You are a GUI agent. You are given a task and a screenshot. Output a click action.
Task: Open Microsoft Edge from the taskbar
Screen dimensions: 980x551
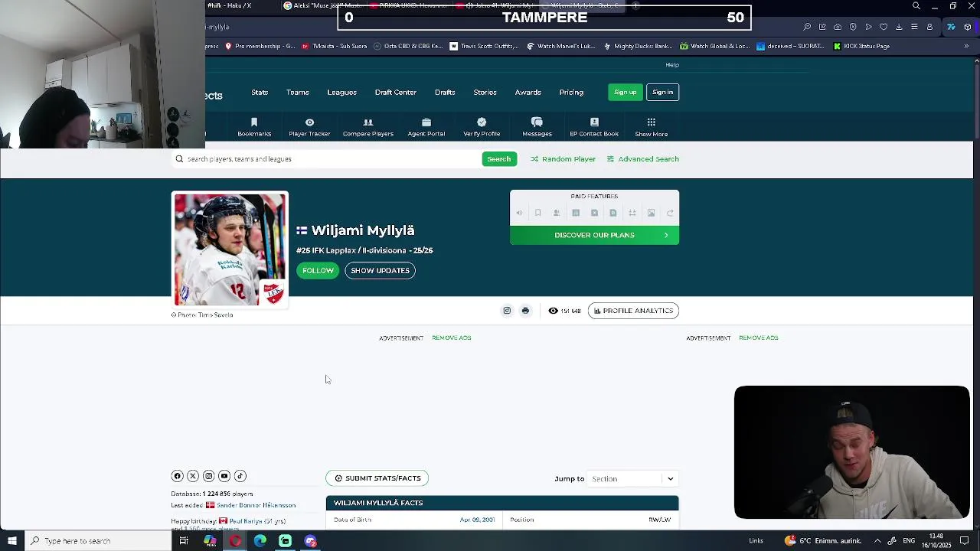(260, 541)
